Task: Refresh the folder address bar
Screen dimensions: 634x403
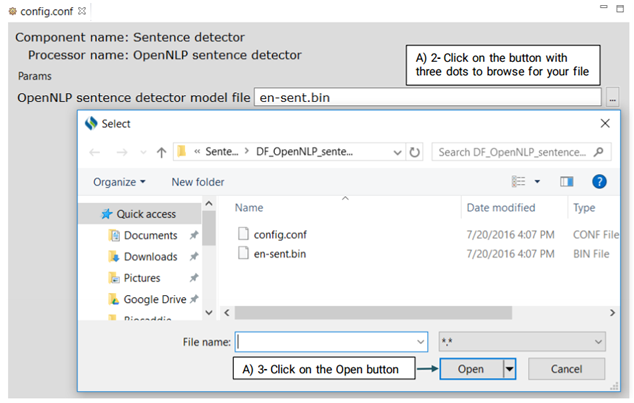Action: 414,152
